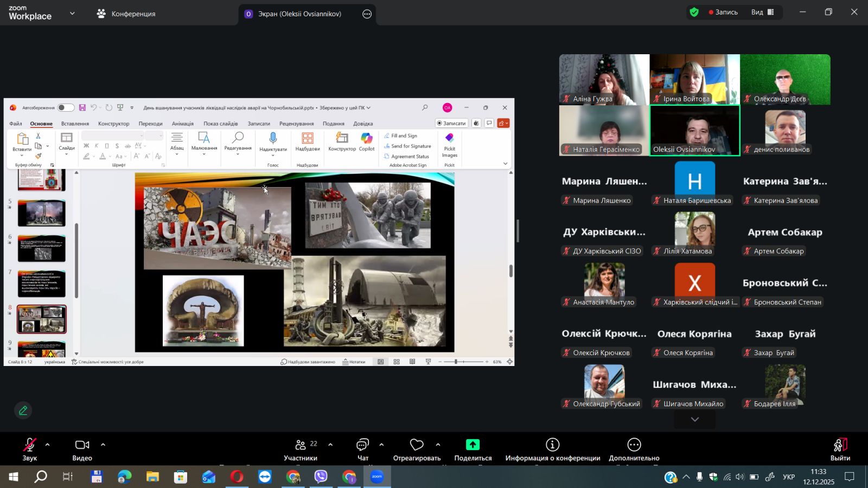
Task: Expand audio options arrow beside Звук
Action: (x=48, y=445)
